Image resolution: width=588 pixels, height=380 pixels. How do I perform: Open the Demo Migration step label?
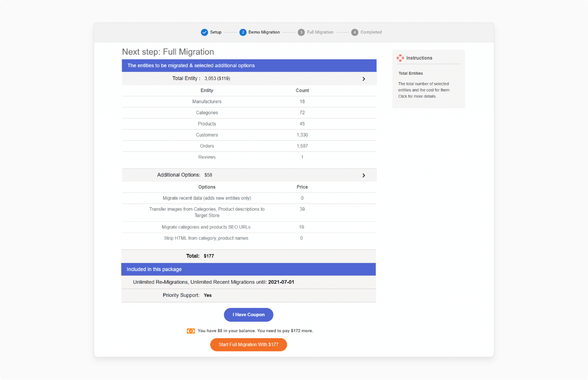click(x=264, y=32)
